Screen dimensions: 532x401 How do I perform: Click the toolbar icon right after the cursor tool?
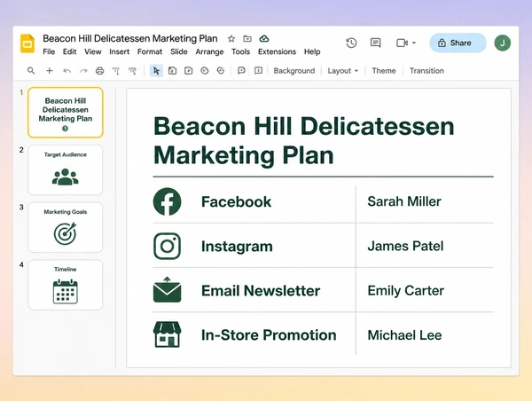(172, 71)
